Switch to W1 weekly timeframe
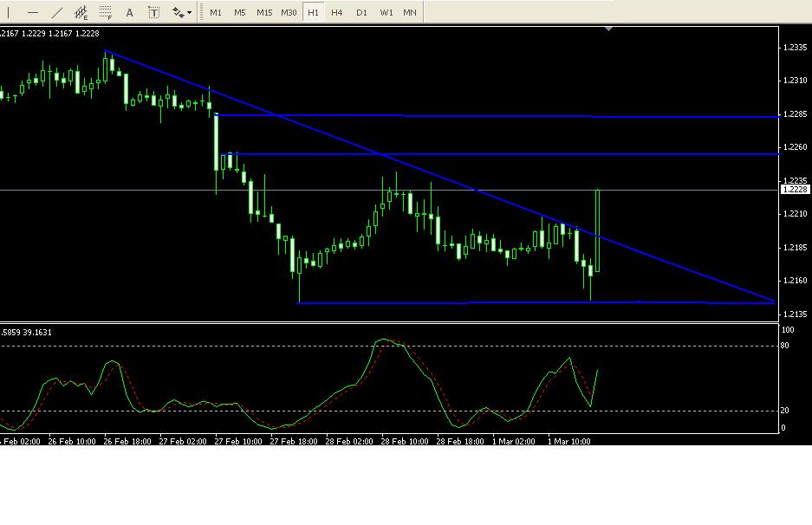The height and width of the screenshot is (525, 812). 386,12
